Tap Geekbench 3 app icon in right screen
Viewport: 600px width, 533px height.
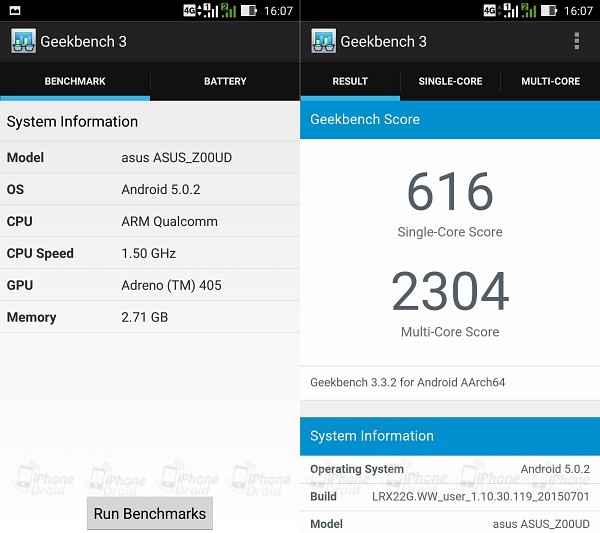(323, 41)
